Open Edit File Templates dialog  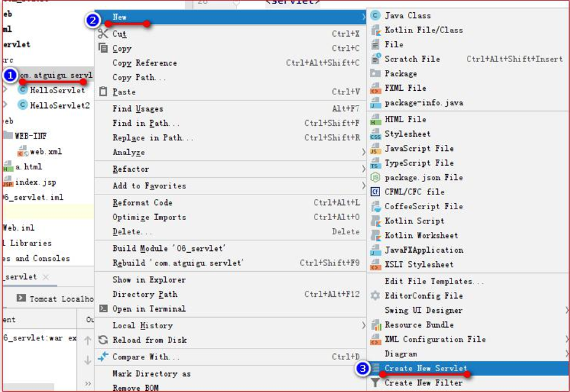coord(468,281)
